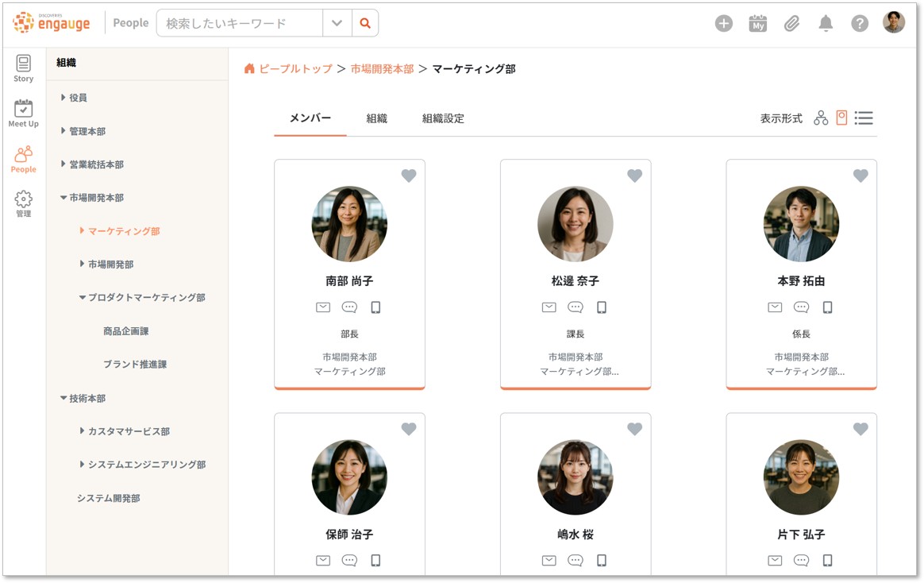Send mail to 南部 尚子
The height and width of the screenshot is (583, 924).
pyautogui.click(x=323, y=307)
